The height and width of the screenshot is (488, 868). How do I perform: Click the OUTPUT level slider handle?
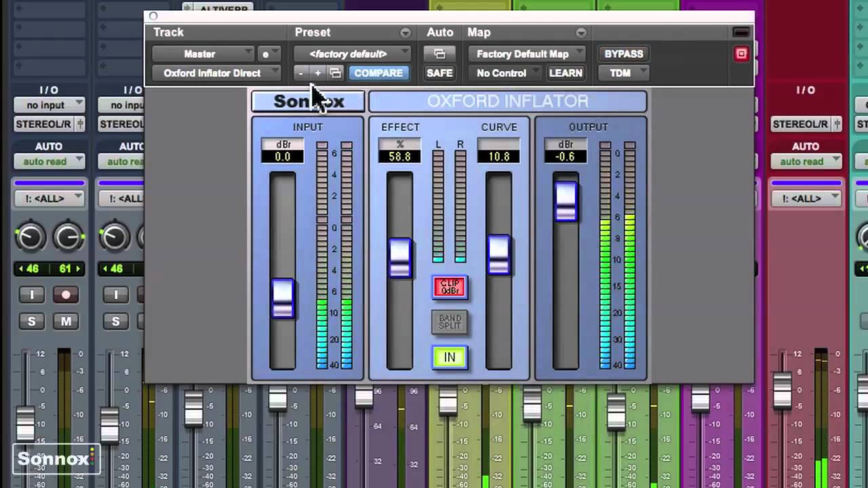[566, 202]
